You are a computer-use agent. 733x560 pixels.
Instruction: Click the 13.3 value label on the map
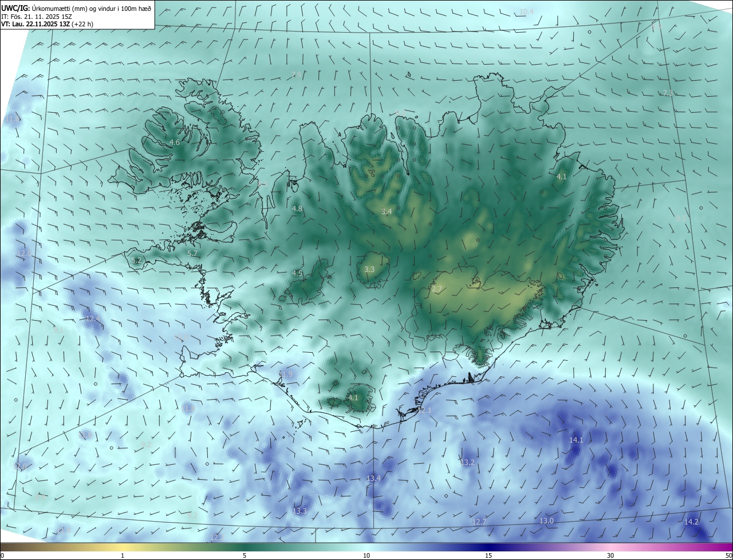pos(299,511)
